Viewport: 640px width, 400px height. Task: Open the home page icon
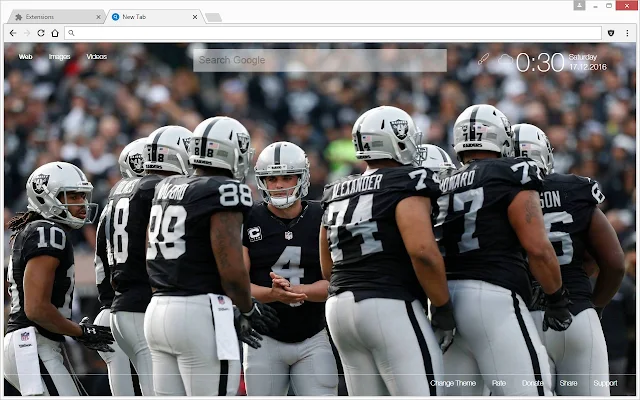(55, 33)
